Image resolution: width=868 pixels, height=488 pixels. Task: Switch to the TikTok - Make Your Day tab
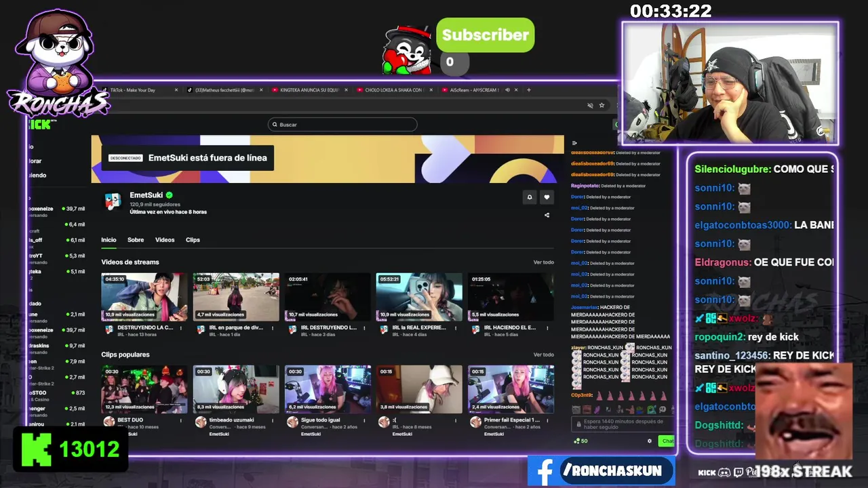click(x=140, y=90)
